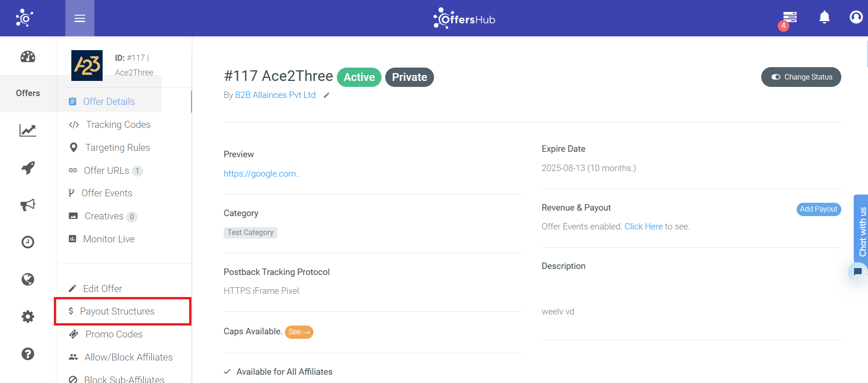Viewport: 868px width, 383px height.
Task: Click the pencil icon beside B2B Allainces
Action: (x=327, y=95)
